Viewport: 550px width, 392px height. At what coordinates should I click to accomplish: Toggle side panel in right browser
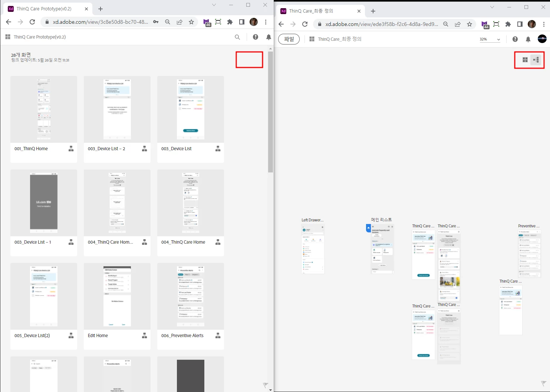[x=520, y=24]
